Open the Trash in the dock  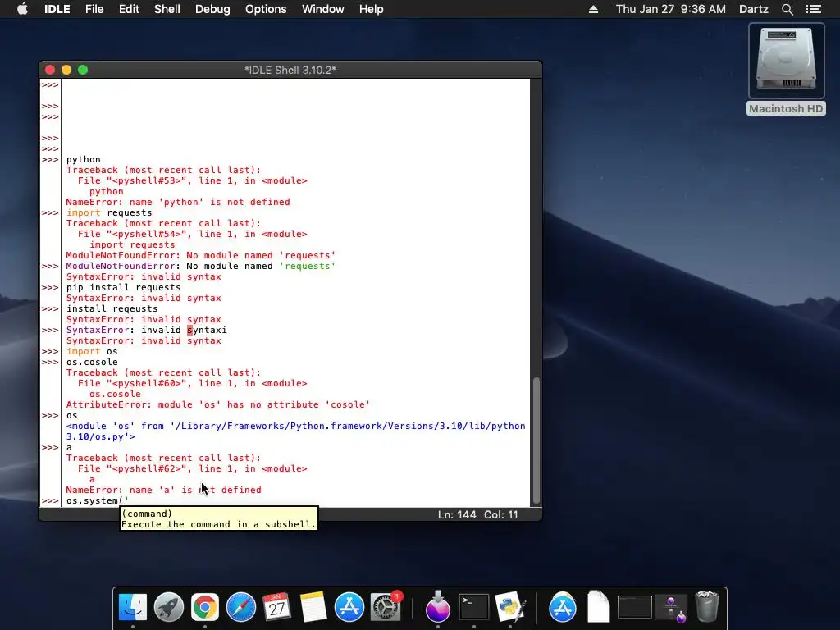[x=706, y=606]
